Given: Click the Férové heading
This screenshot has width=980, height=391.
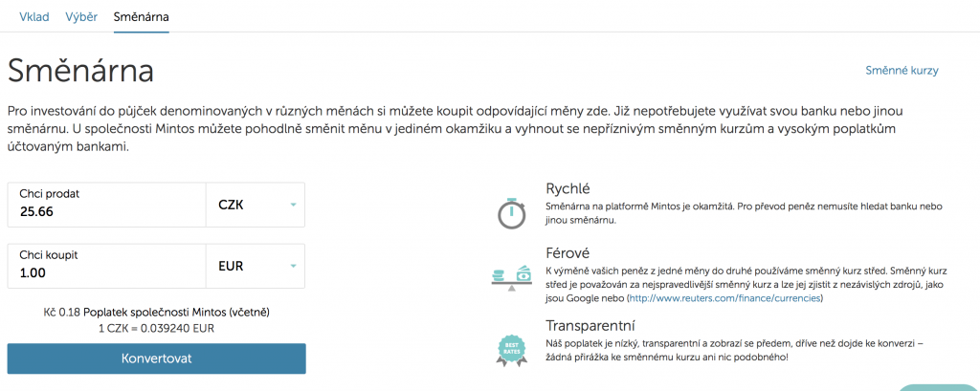Looking at the screenshot, I should pos(568,253).
